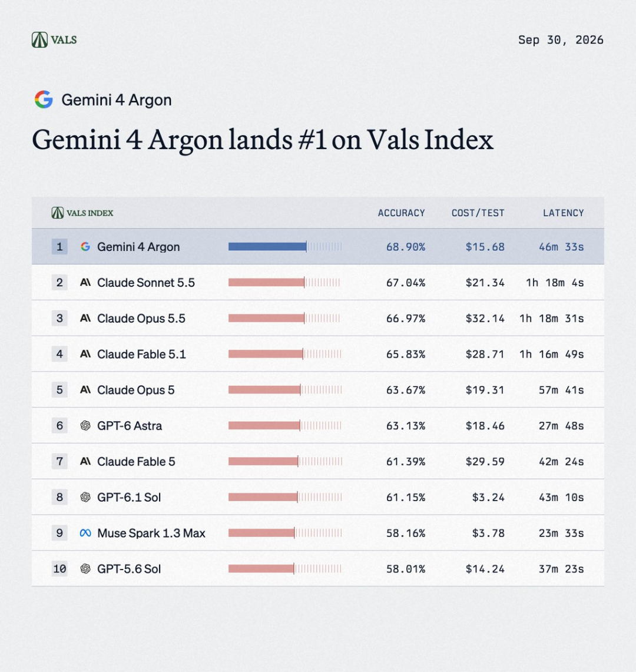The width and height of the screenshot is (636, 672).
Task: Click the Sep 30, 2026 date text
Action: [x=561, y=40]
